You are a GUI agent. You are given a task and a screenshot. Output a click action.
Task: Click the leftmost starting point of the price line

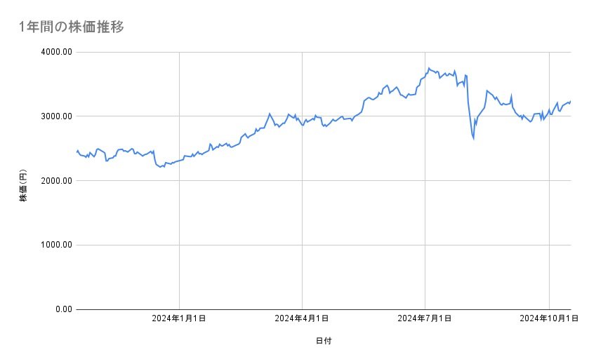77,151
